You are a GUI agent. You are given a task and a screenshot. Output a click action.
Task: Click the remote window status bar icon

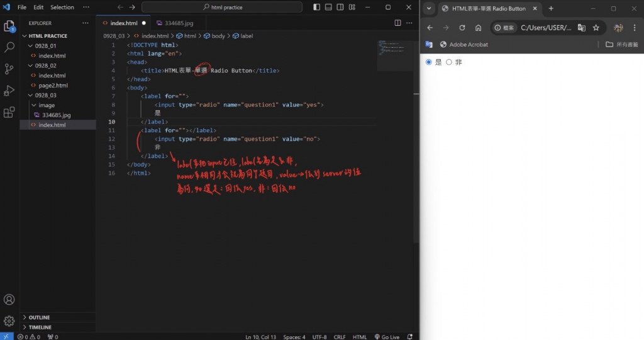coord(6,337)
